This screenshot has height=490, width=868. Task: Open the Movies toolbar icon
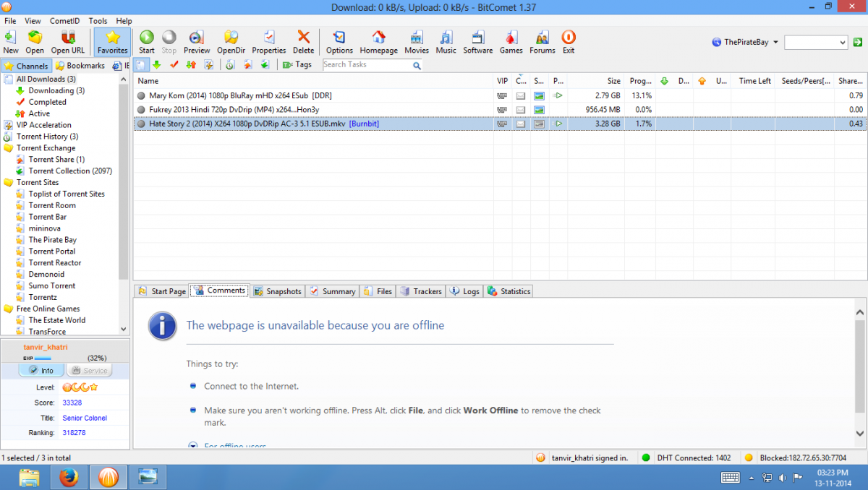tap(417, 42)
